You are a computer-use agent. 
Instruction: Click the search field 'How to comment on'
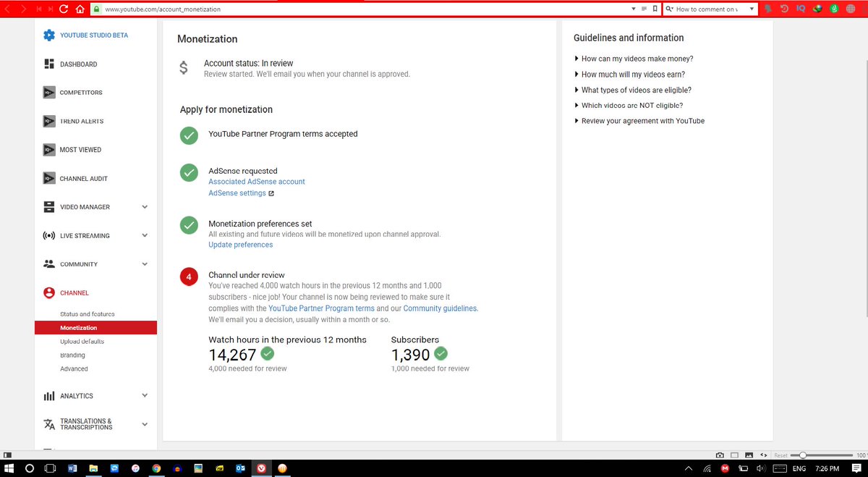pyautogui.click(x=711, y=9)
